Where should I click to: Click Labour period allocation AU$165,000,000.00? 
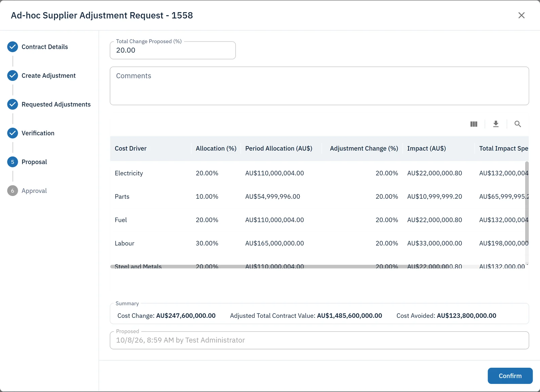point(274,243)
